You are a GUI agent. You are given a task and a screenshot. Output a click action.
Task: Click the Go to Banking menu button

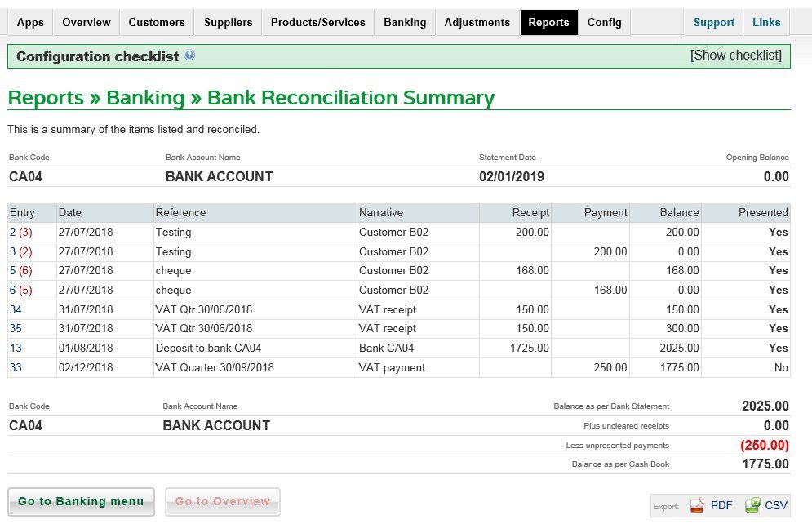80,501
